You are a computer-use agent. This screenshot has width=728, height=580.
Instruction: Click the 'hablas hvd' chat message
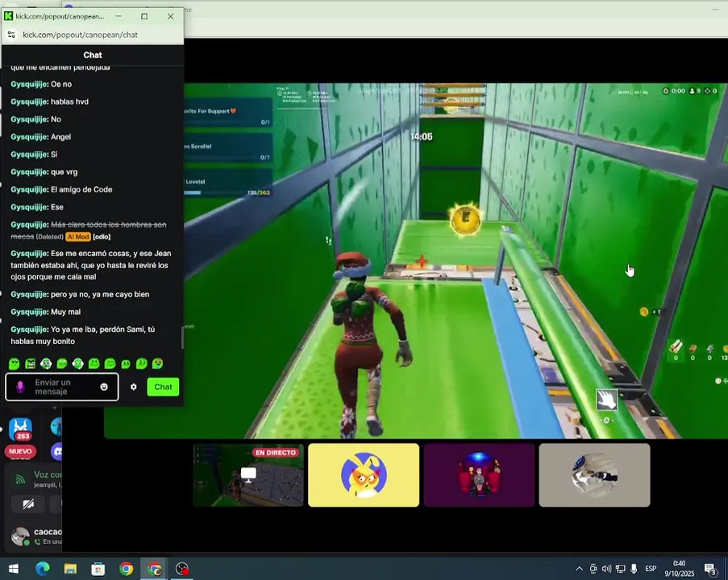tap(69, 101)
